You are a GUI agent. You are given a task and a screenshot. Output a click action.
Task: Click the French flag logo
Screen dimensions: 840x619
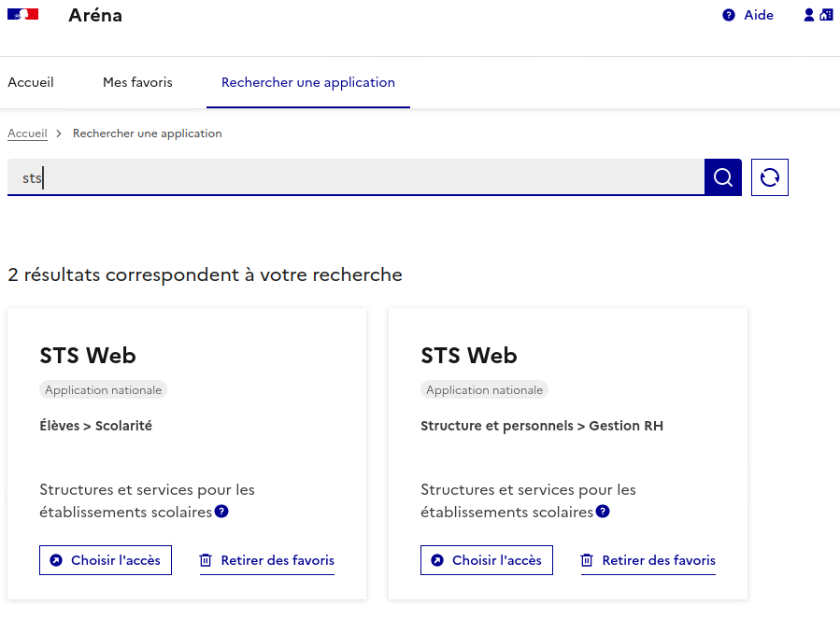pyautogui.click(x=22, y=15)
